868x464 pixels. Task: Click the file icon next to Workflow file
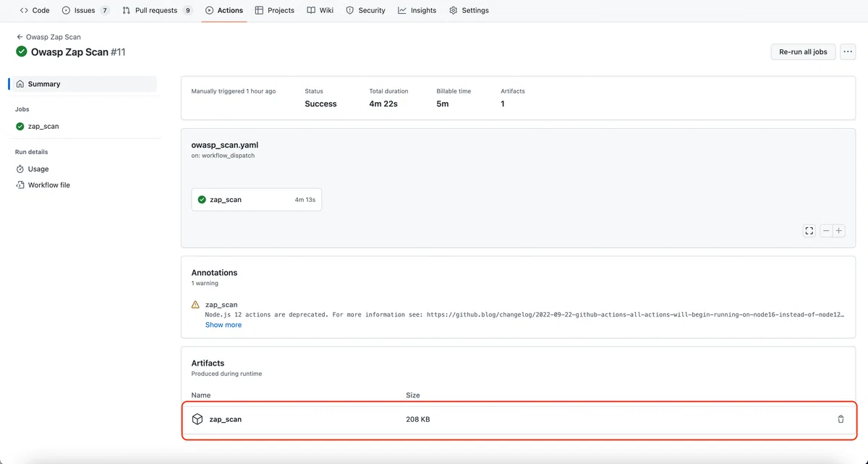pyautogui.click(x=20, y=185)
